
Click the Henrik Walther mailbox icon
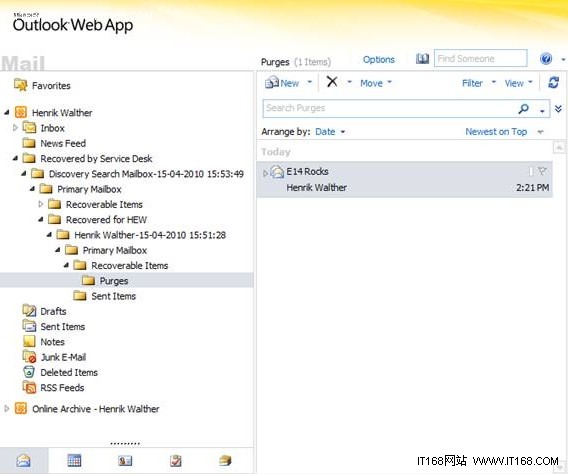[21, 112]
